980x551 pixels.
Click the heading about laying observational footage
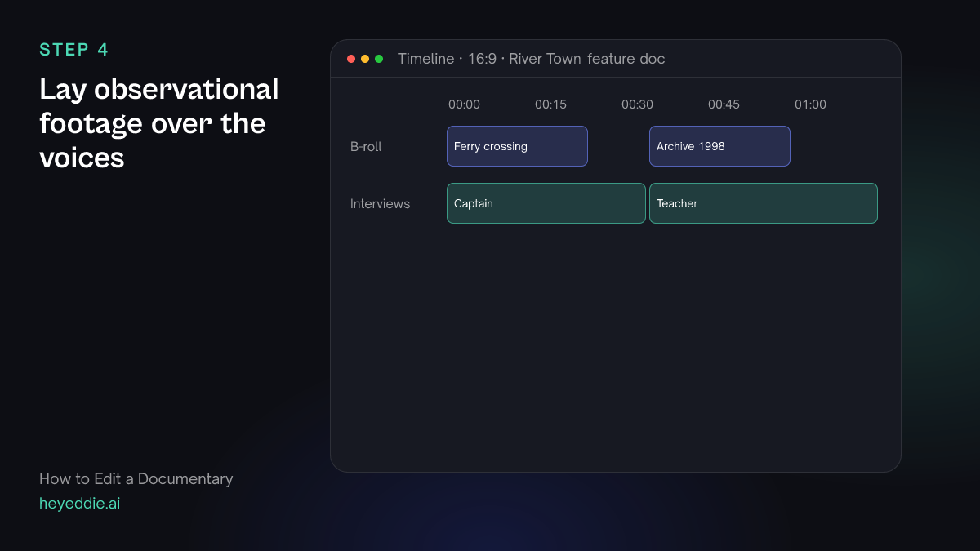pyautogui.click(x=158, y=123)
